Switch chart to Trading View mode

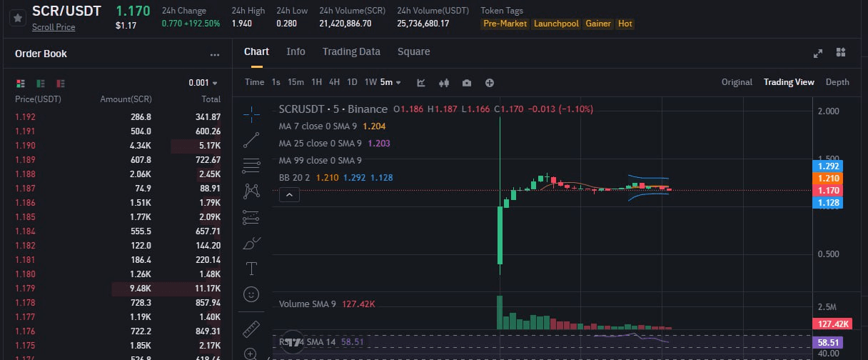(x=789, y=82)
